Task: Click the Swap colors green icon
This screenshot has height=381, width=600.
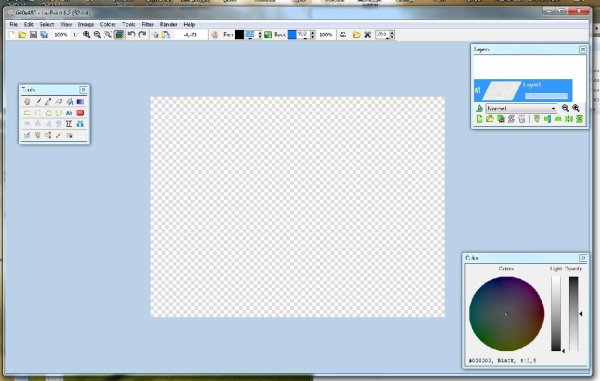Action: (268, 35)
